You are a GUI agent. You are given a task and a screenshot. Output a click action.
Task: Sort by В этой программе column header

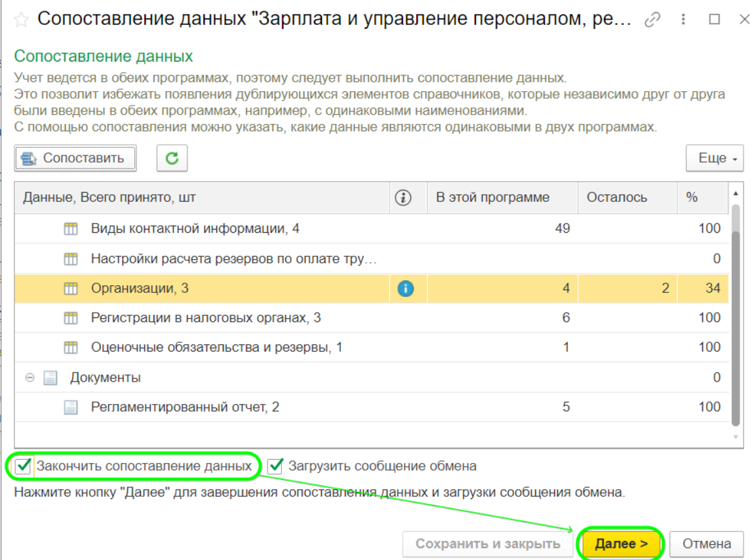[492, 197]
